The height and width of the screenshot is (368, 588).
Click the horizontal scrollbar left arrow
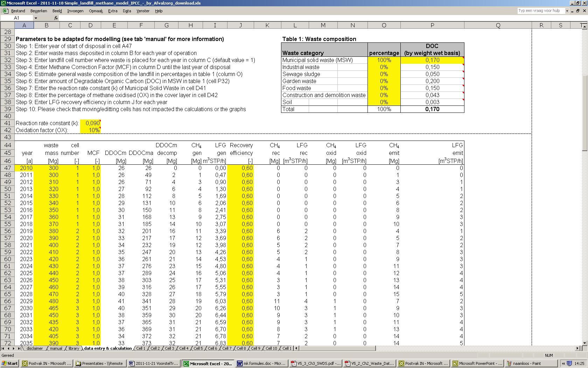297,348
